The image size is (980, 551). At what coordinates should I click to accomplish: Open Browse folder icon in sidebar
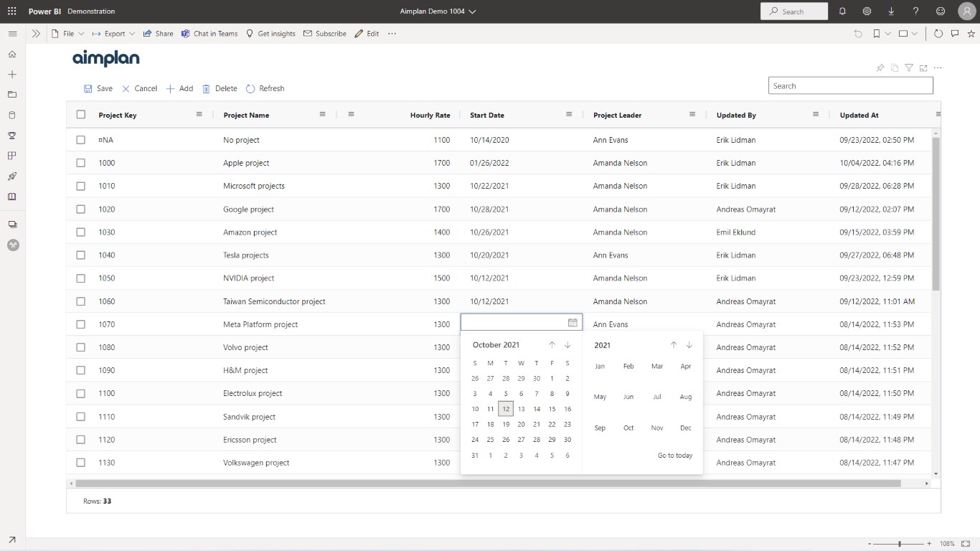tap(12, 94)
